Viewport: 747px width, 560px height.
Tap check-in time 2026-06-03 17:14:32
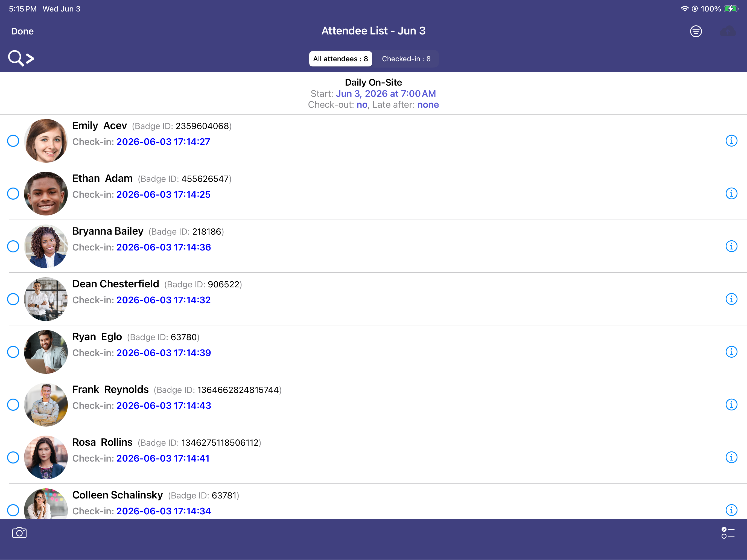pyautogui.click(x=164, y=300)
